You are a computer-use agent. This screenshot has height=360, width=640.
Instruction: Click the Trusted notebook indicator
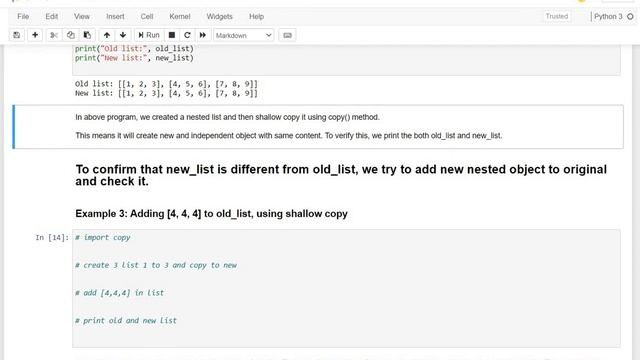557,16
